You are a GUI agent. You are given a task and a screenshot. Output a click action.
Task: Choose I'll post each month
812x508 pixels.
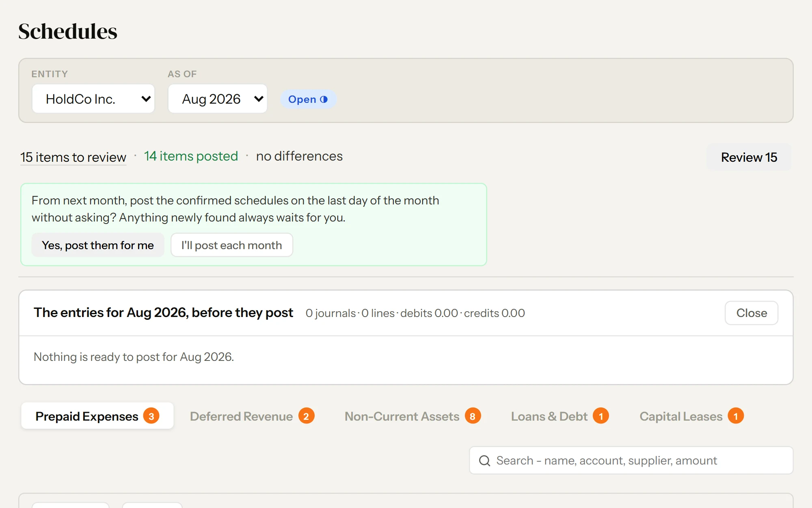(x=232, y=245)
